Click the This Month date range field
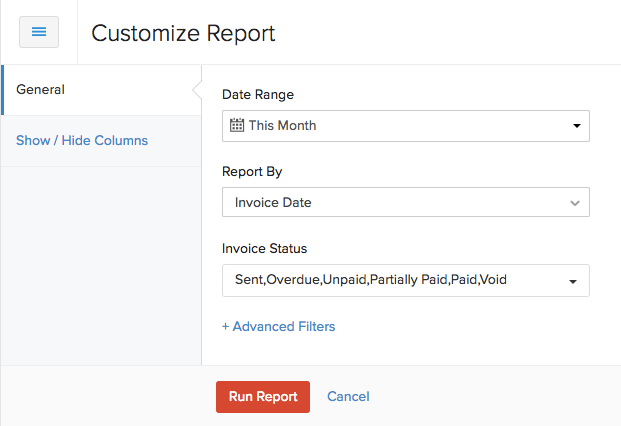The height and width of the screenshot is (426, 621). pyautogui.click(x=400, y=126)
